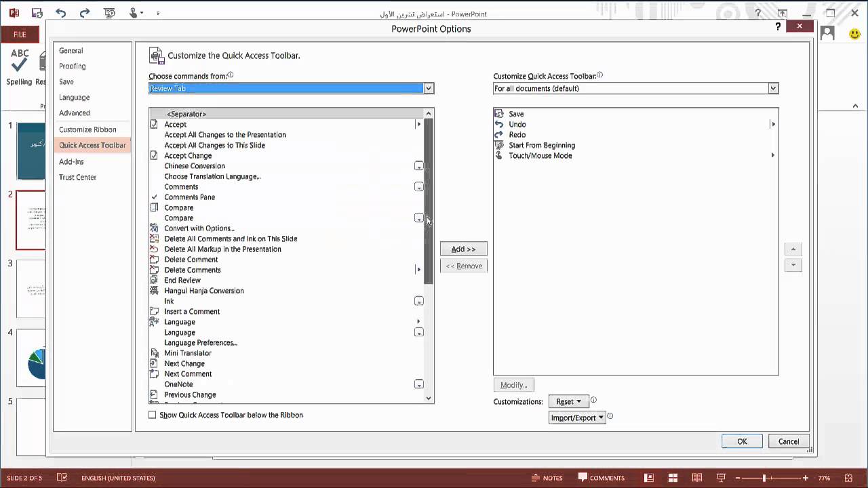Image resolution: width=868 pixels, height=488 pixels.
Task: Click the Move Up arrow button
Action: click(x=793, y=249)
